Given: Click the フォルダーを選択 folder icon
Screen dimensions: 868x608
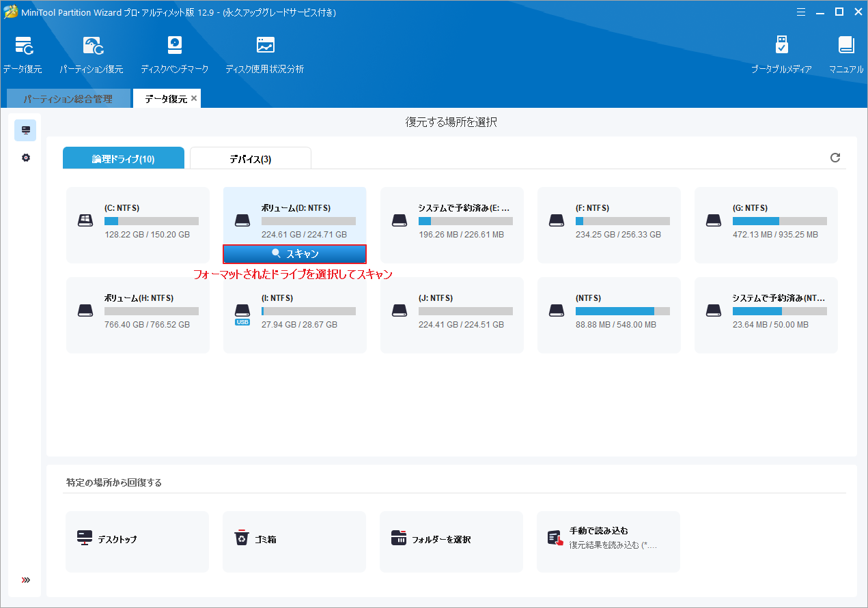Looking at the screenshot, I should click(399, 538).
